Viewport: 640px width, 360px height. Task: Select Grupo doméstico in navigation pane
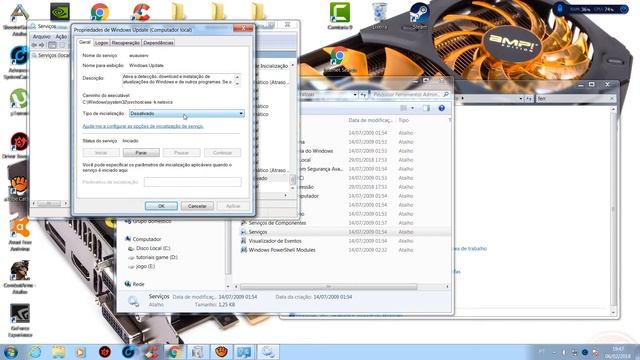coord(152,221)
